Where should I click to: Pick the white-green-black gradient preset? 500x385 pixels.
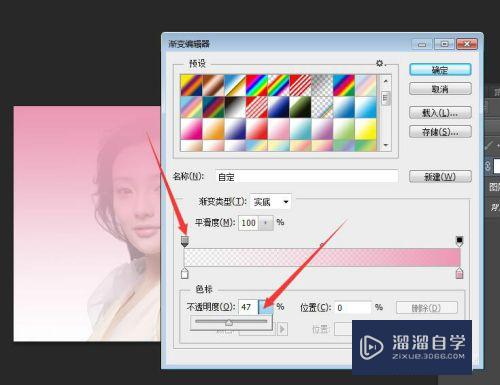tap(300, 107)
